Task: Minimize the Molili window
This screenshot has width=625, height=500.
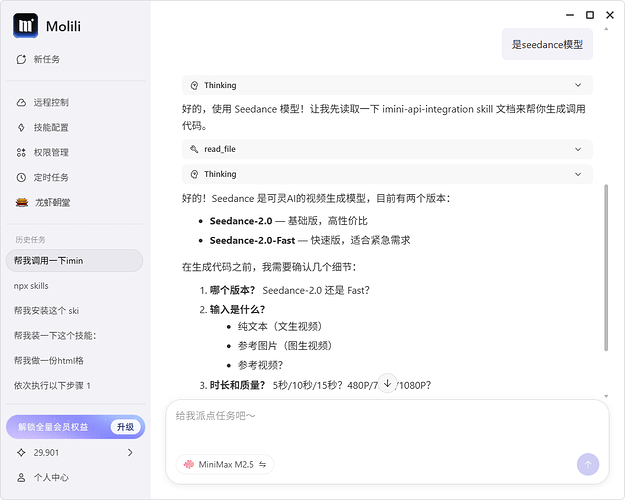Action: 570,15
